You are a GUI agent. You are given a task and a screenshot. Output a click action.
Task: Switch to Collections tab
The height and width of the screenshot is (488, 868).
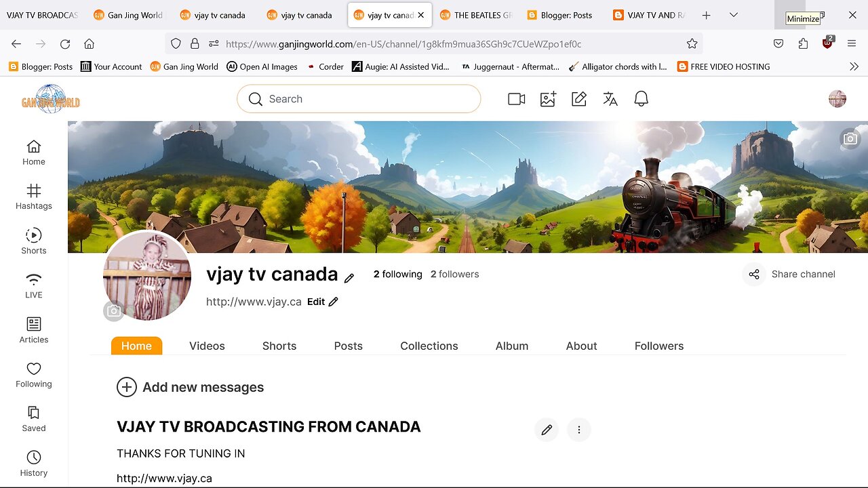pyautogui.click(x=429, y=346)
